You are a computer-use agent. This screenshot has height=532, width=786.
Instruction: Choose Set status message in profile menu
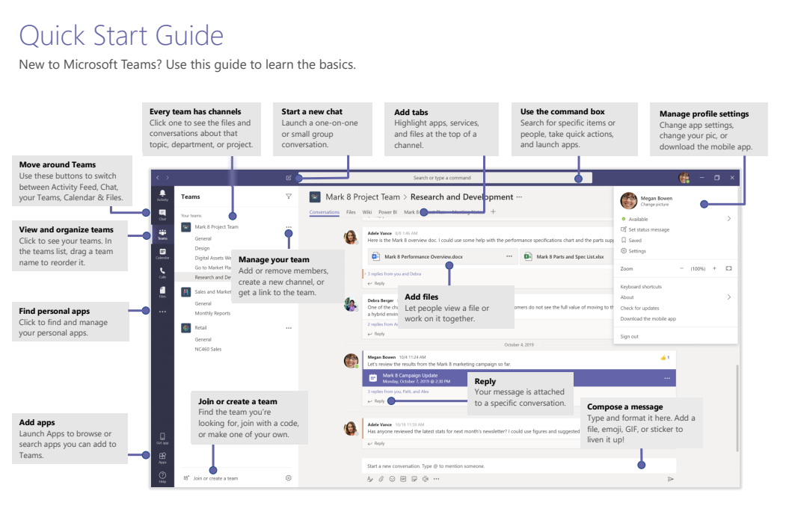point(645,229)
